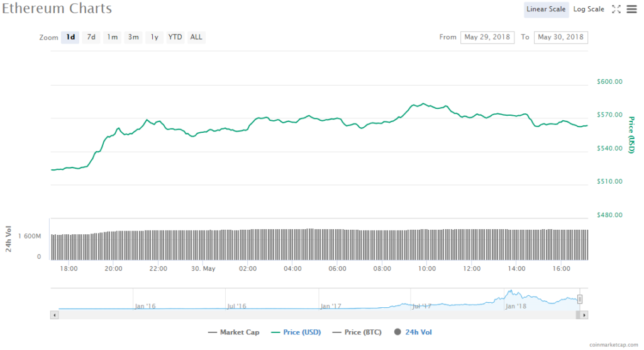This screenshot has width=644, height=350.
Task: Click Jan '16 in the navigator timeline
Action: 145,306
